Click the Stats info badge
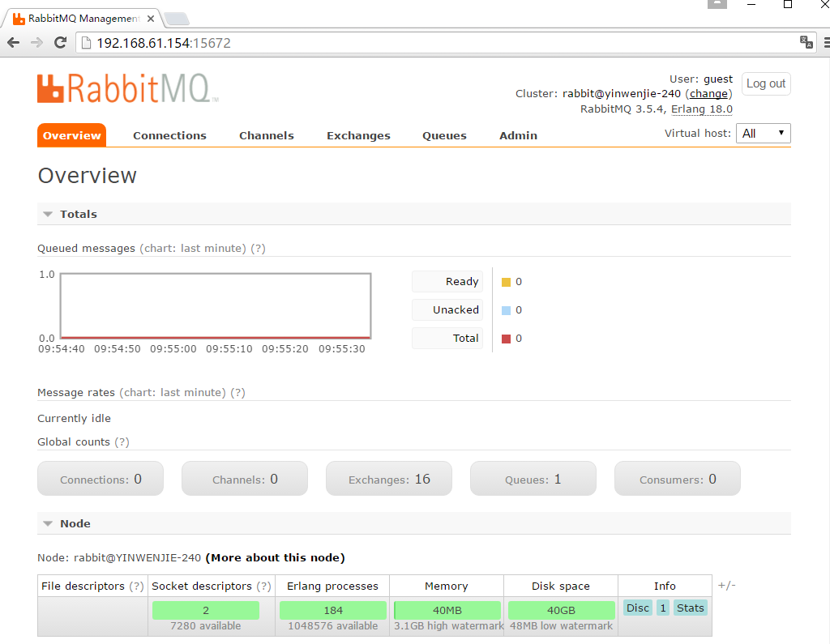Image resolution: width=830 pixels, height=644 pixels. 691,608
